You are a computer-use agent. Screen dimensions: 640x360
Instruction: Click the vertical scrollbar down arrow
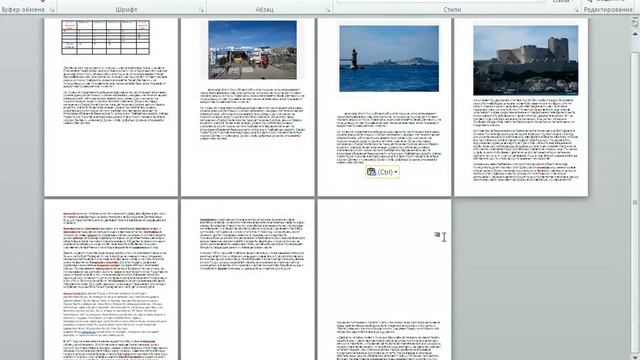pos(635,357)
